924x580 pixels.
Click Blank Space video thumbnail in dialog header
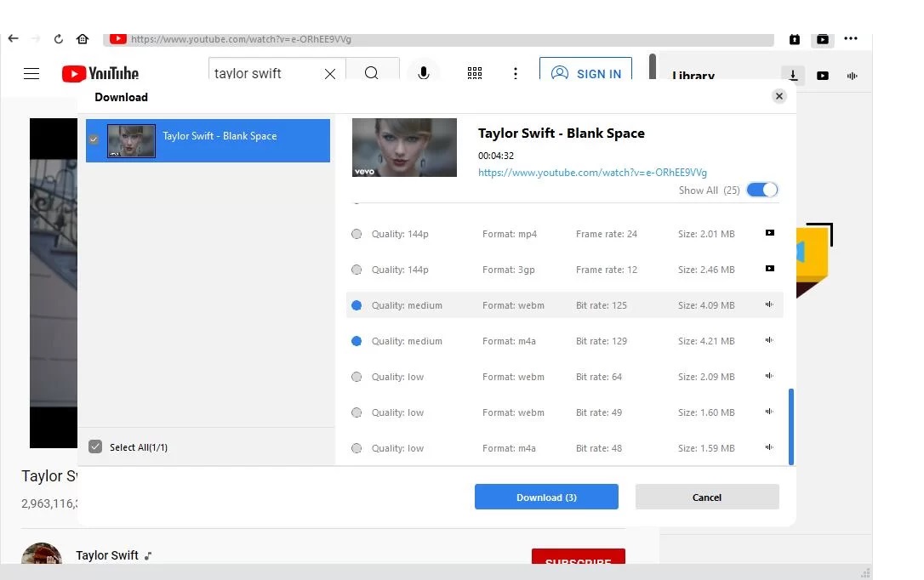tap(404, 147)
